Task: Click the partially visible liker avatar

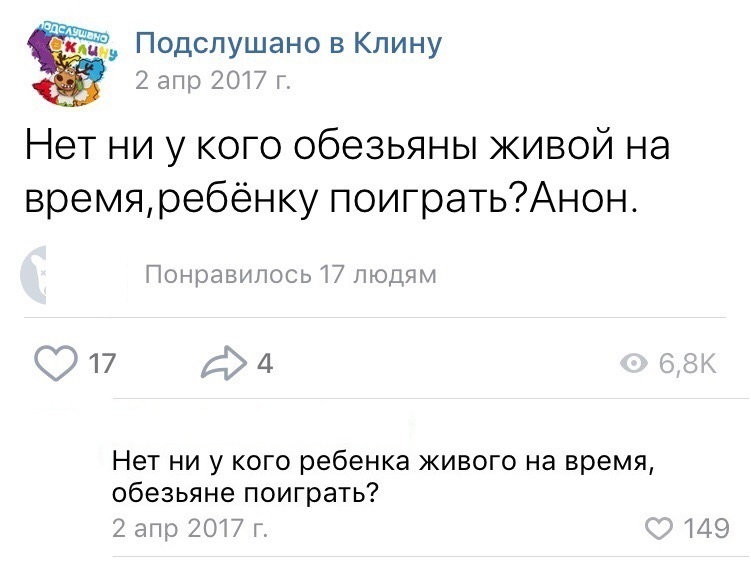Action: (34, 275)
